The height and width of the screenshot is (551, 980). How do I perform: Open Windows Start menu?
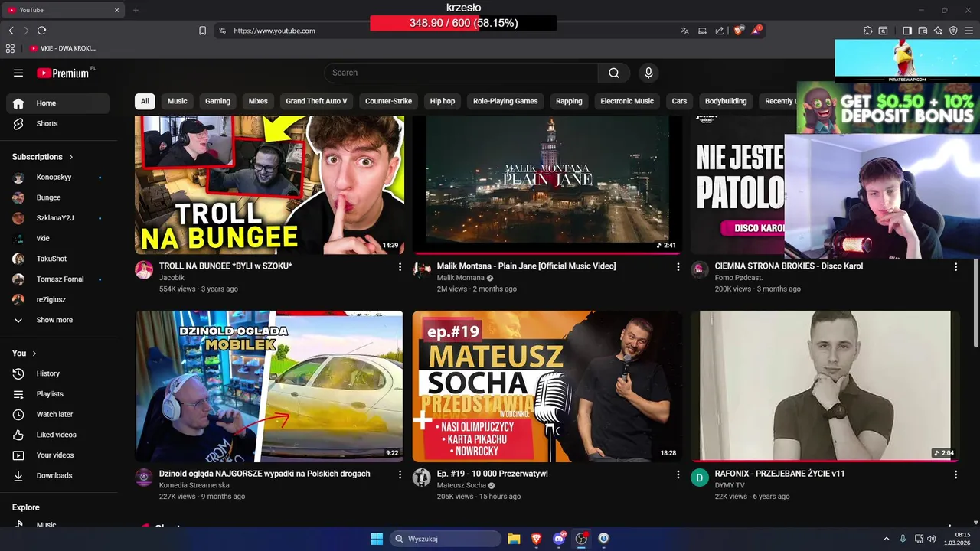(377, 539)
